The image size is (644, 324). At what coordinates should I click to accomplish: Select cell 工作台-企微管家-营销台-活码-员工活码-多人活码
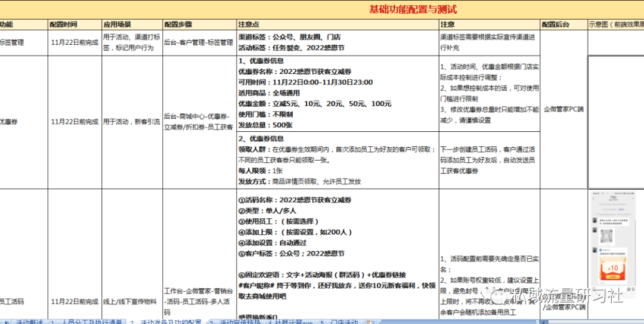(199, 301)
